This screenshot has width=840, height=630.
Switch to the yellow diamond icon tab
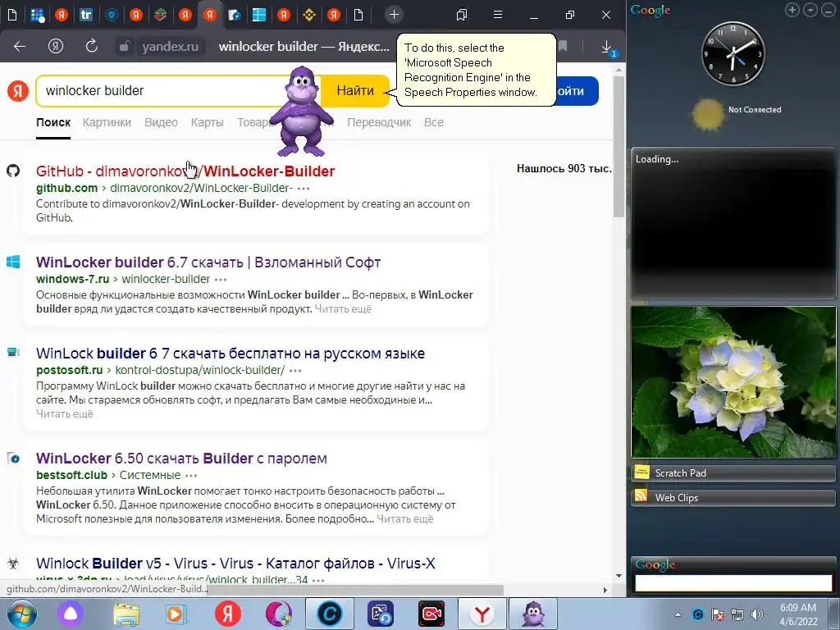[x=309, y=15]
